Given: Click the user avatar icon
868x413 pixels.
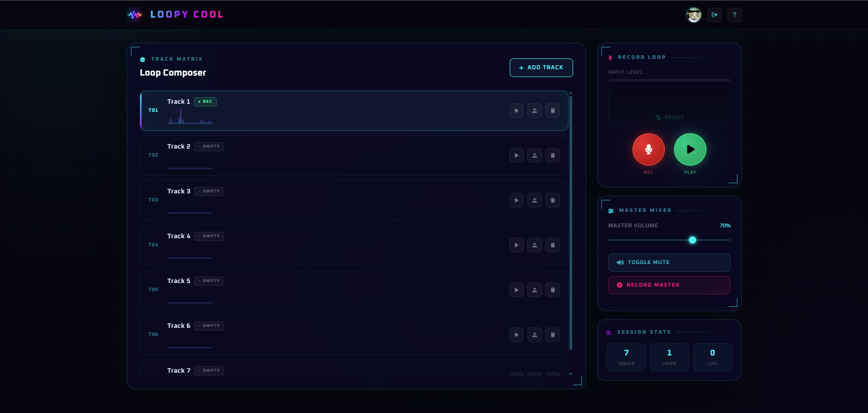Looking at the screenshot, I should coord(693,15).
